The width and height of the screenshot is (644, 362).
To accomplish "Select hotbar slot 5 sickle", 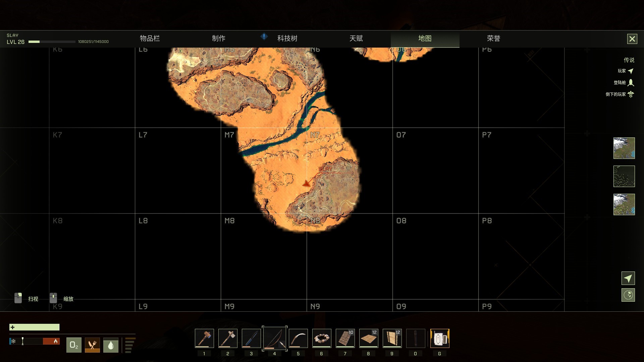I will 298,338.
